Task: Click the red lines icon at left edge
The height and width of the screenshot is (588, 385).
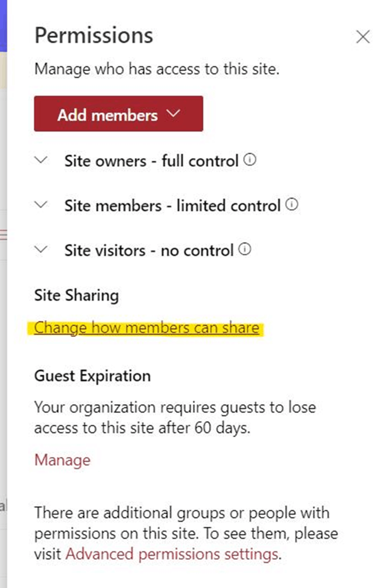Action: (x=3, y=234)
